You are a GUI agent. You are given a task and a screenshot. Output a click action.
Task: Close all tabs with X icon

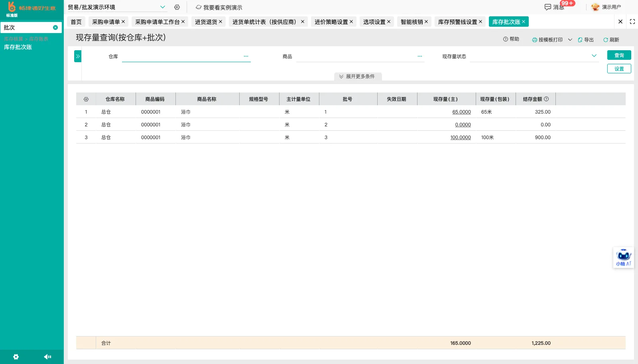[620, 22]
